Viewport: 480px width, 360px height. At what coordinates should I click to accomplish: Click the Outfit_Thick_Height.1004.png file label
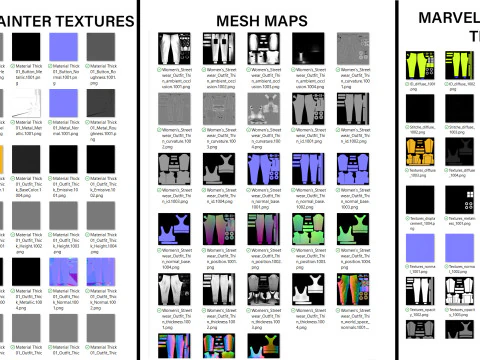103,243
